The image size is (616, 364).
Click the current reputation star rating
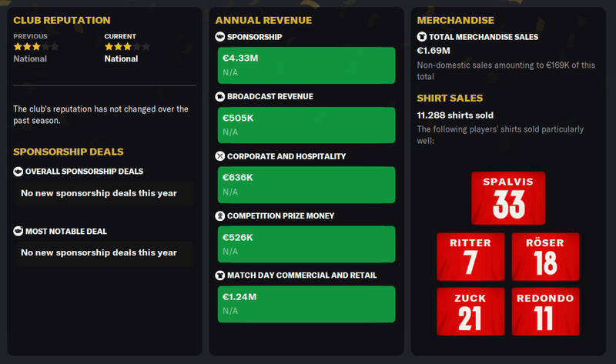click(127, 47)
